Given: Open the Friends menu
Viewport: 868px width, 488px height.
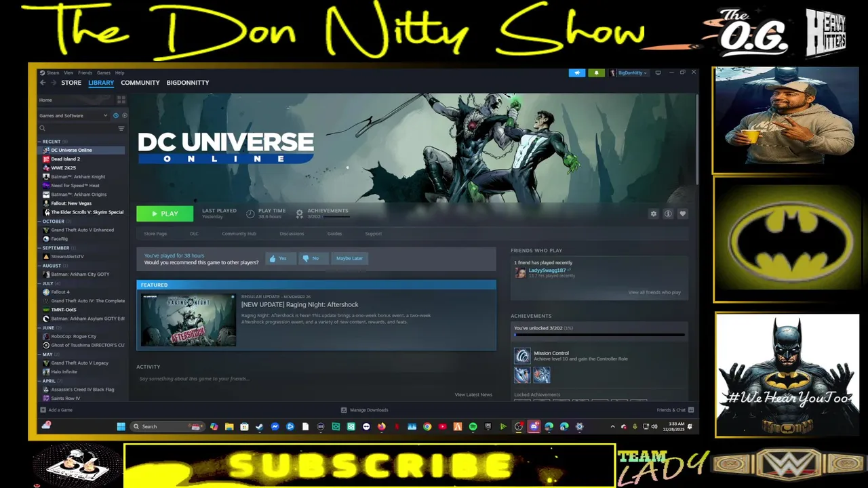Looking at the screenshot, I should (x=85, y=73).
